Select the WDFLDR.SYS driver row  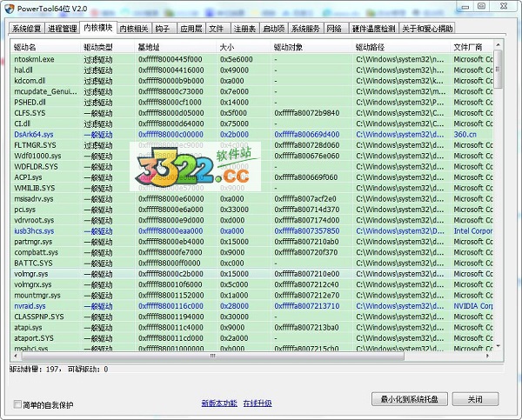pos(252,166)
